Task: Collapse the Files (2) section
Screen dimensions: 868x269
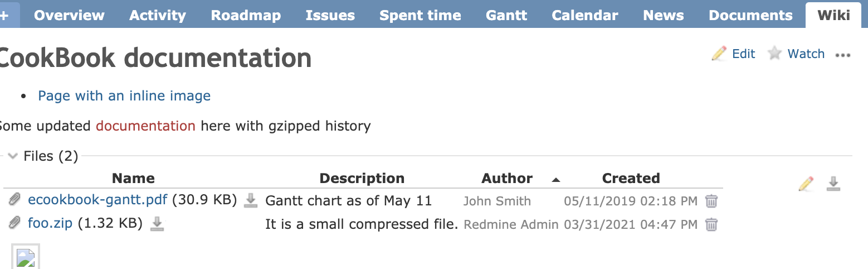Action: [x=13, y=156]
